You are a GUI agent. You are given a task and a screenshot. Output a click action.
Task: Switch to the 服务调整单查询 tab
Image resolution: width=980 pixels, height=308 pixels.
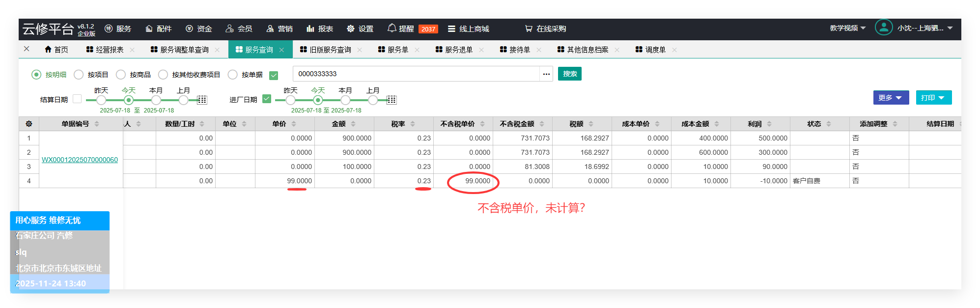point(184,50)
